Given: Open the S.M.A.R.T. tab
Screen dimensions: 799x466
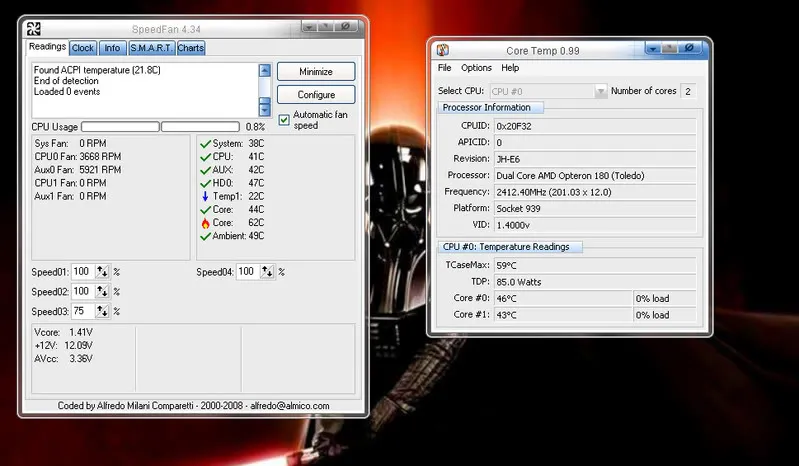Looking at the screenshot, I should coord(151,48).
